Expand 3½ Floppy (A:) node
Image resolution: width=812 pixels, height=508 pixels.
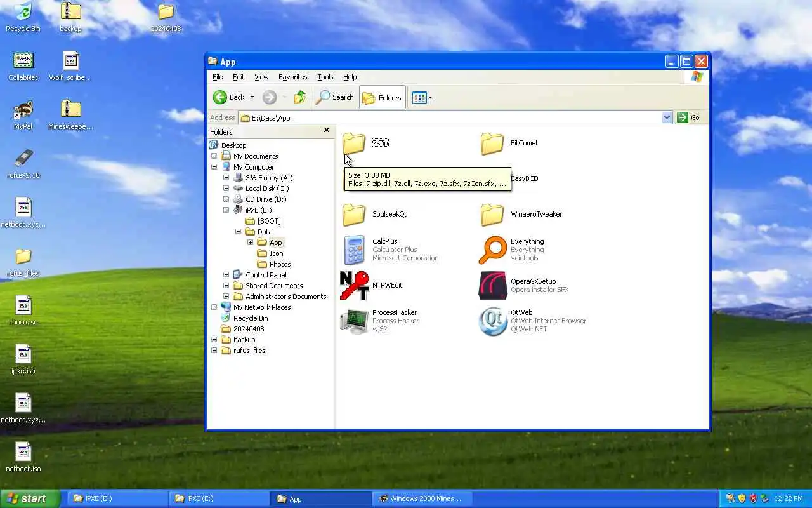pyautogui.click(x=226, y=178)
